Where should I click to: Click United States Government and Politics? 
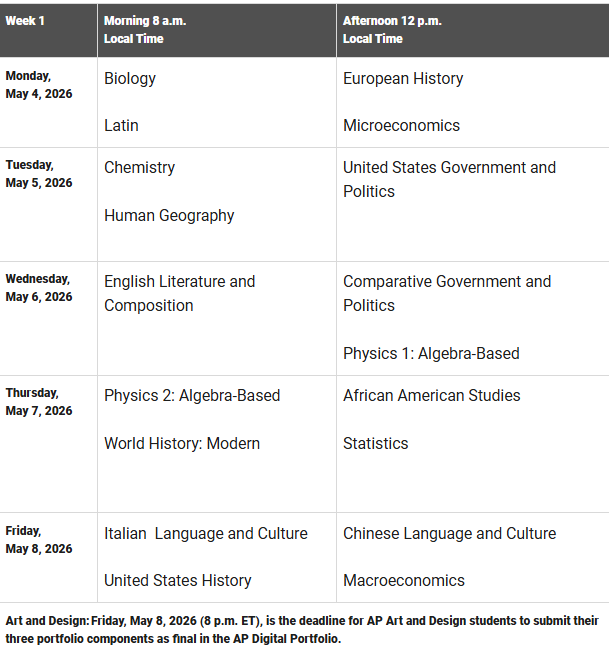coord(449,179)
